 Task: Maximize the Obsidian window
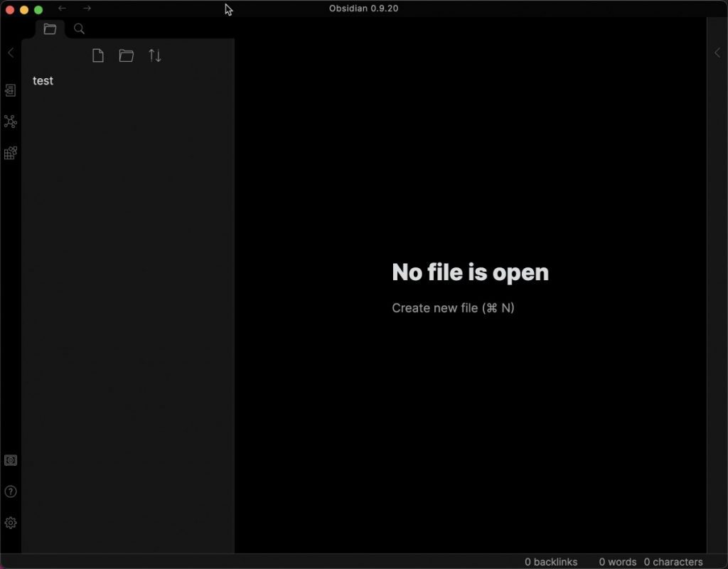(38, 10)
